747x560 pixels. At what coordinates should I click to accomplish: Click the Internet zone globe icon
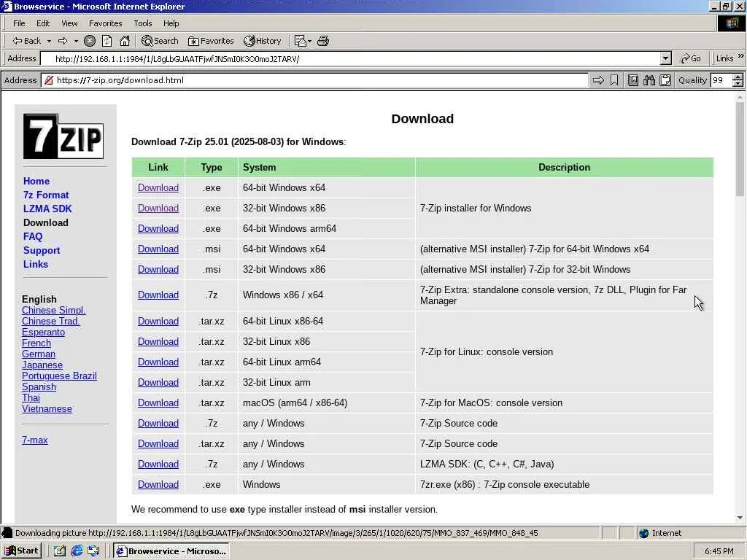[644, 533]
